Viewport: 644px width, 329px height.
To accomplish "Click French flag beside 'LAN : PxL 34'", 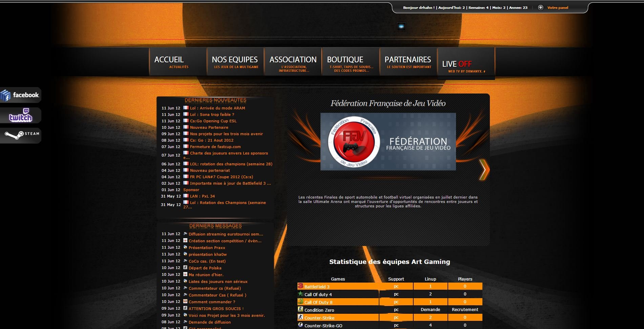I will [x=186, y=196].
